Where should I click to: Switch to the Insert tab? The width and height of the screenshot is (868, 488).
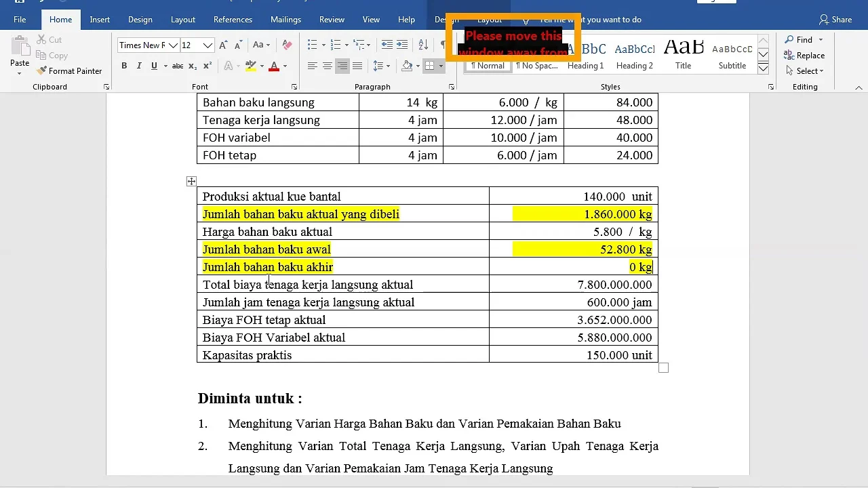(100, 20)
